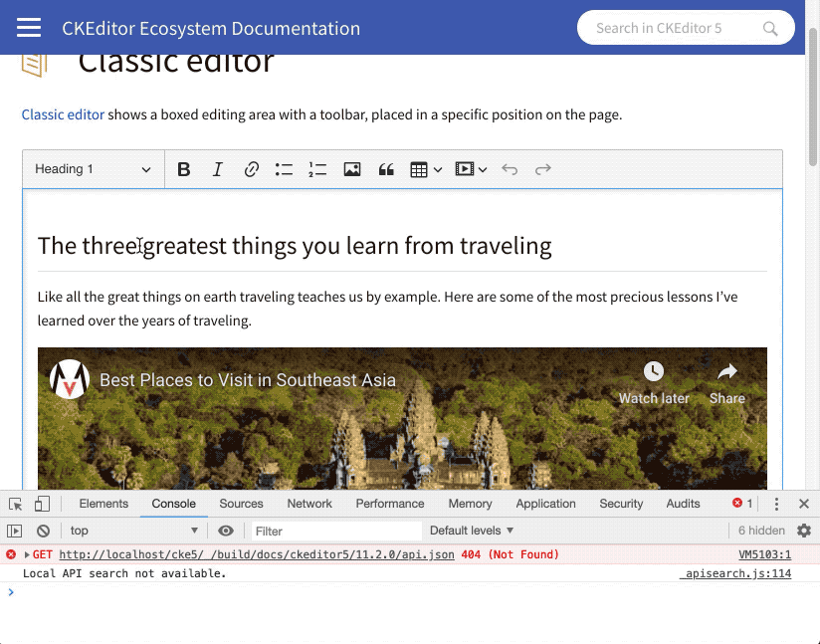Clear the console

point(44,531)
